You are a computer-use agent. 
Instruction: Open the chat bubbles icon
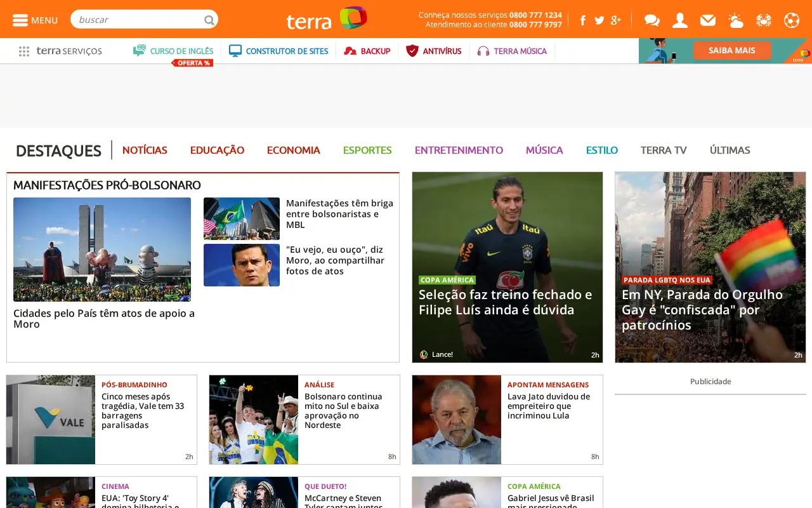pos(652,20)
